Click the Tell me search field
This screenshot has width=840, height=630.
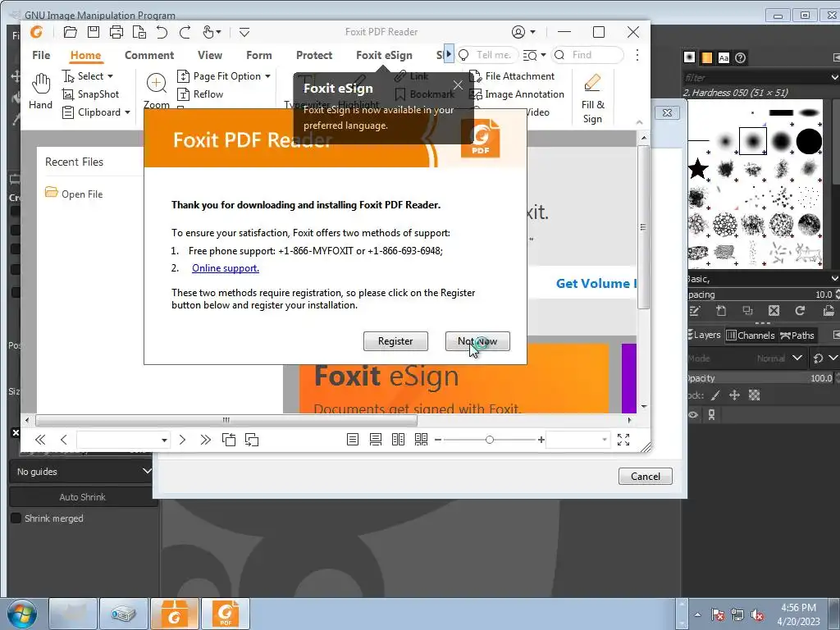click(486, 55)
